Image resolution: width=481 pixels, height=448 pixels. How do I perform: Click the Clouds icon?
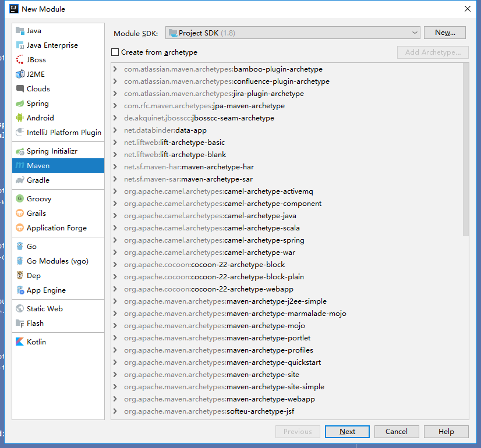[x=20, y=89]
